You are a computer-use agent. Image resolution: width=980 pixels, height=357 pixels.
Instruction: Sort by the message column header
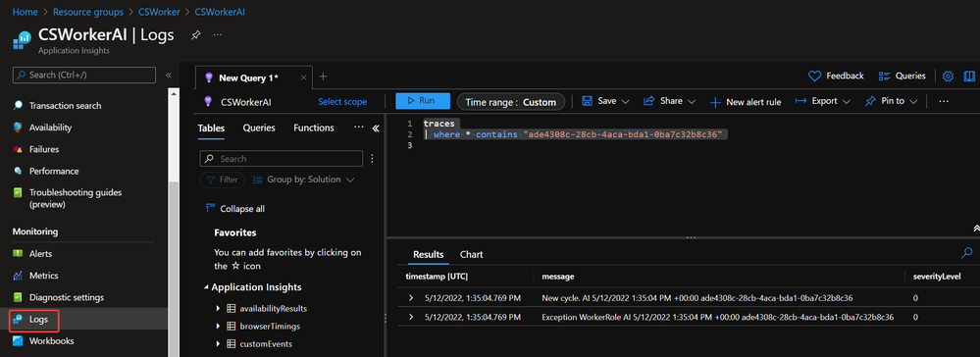coord(558,277)
